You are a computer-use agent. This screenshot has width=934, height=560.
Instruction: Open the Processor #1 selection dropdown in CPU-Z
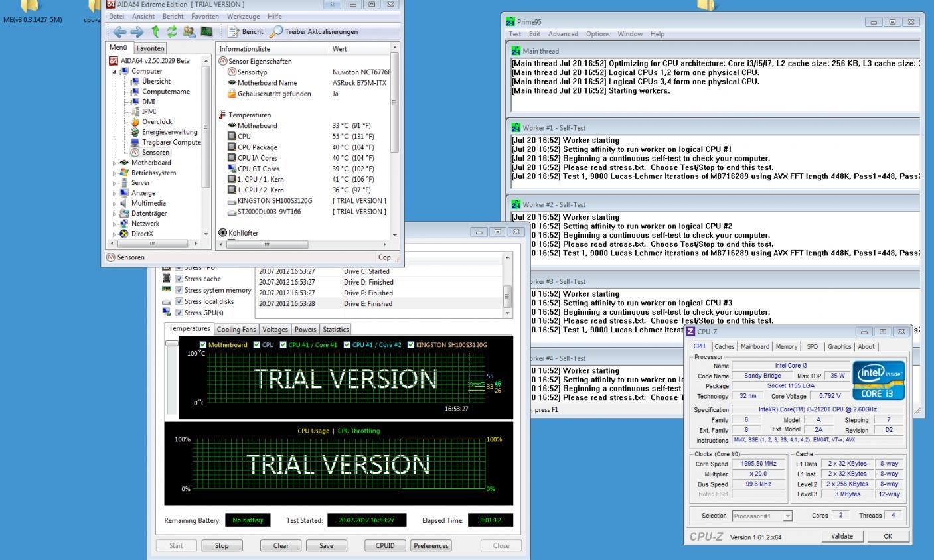763,516
